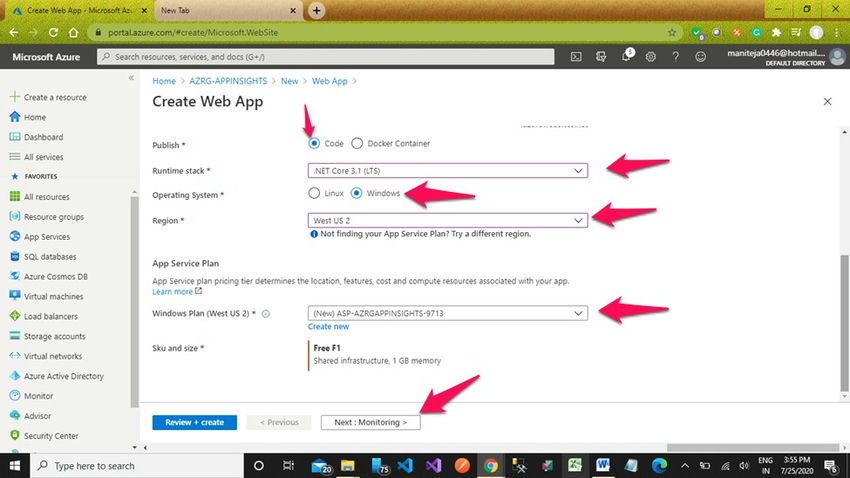Select Docker Container publish option

pyautogui.click(x=357, y=144)
